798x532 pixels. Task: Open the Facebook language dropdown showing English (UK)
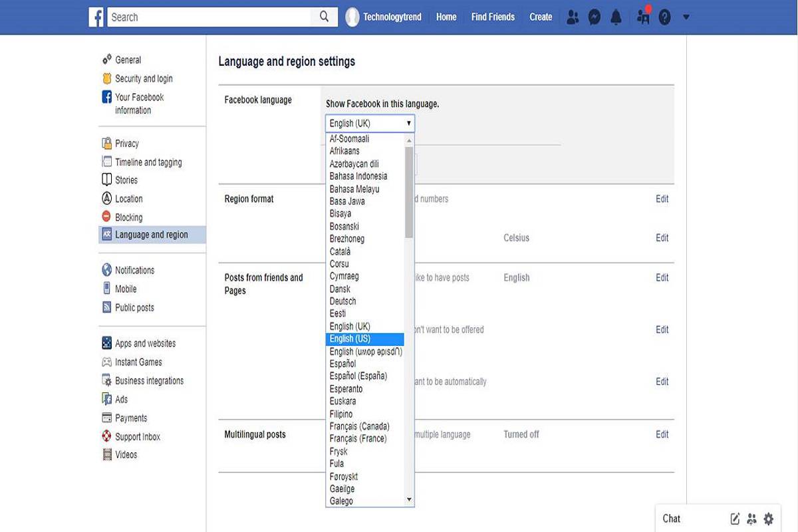pyautogui.click(x=370, y=124)
